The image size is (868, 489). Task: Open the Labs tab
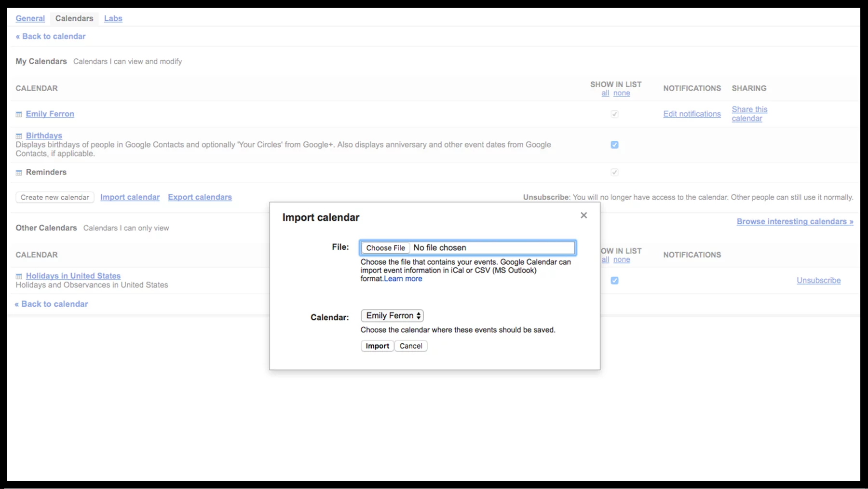[113, 18]
